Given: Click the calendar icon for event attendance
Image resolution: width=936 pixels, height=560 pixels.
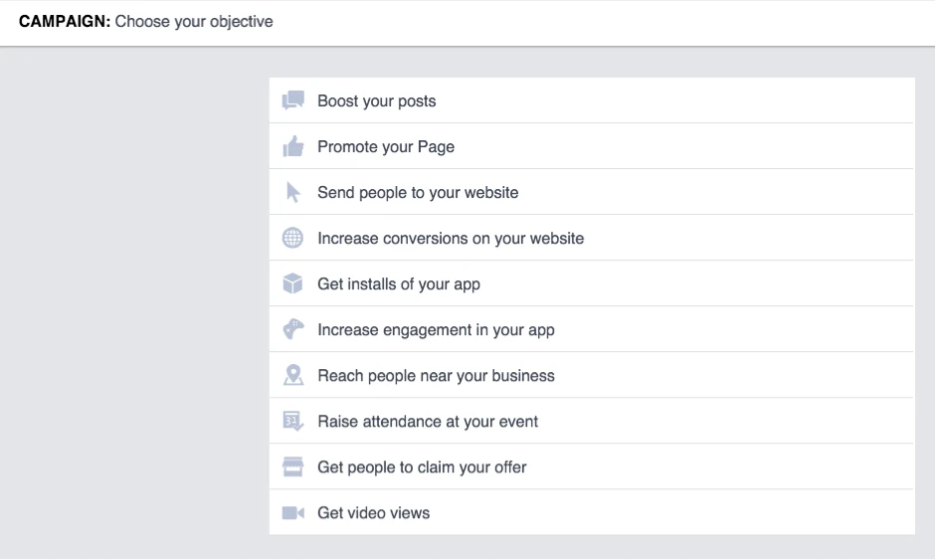Looking at the screenshot, I should [293, 421].
